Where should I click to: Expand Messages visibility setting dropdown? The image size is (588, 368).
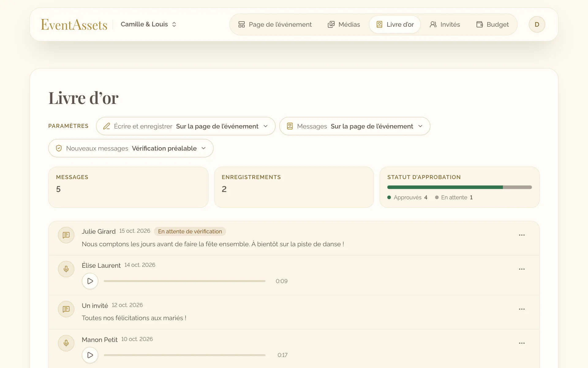pyautogui.click(x=355, y=126)
